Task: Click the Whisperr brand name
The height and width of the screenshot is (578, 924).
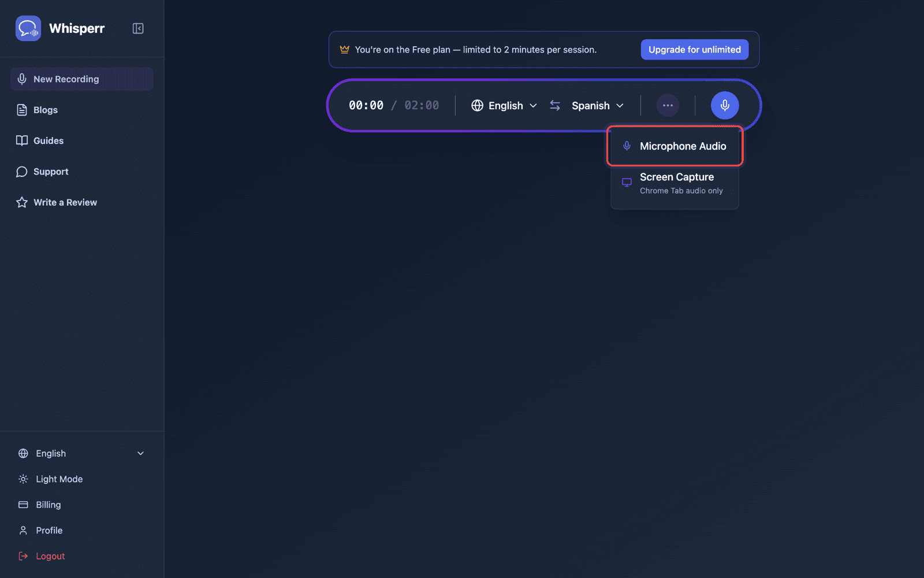Action: 77,28
